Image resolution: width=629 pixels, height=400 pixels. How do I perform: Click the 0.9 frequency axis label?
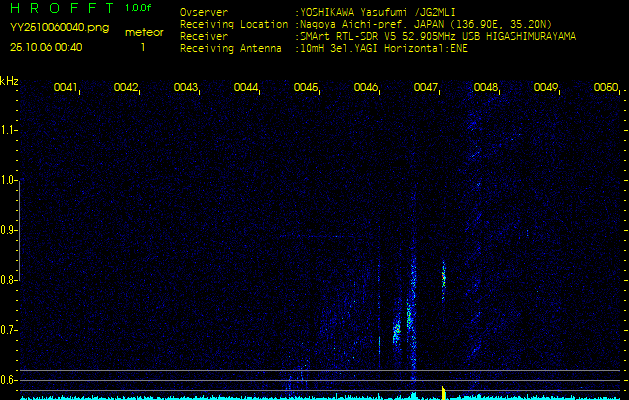point(7,230)
